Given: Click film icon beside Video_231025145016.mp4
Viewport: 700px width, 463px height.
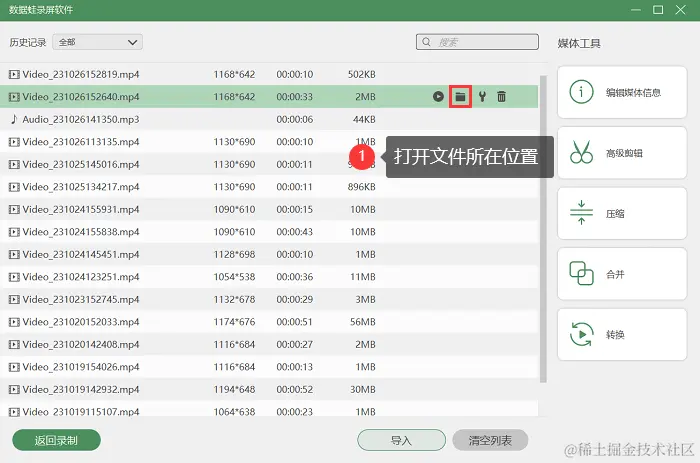Looking at the screenshot, I should [x=14, y=164].
